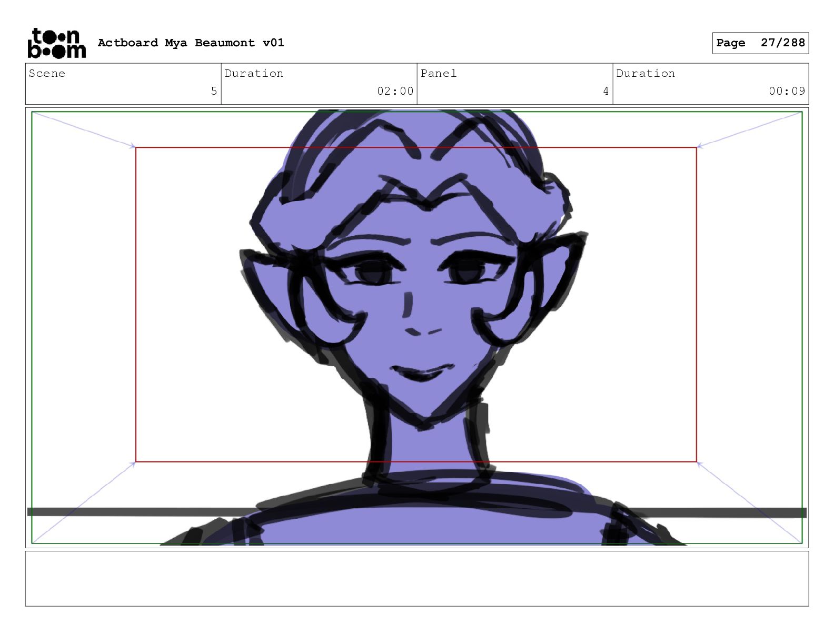Click the 'Page 27/288' box
This screenshot has width=834, height=644.
[x=760, y=43]
